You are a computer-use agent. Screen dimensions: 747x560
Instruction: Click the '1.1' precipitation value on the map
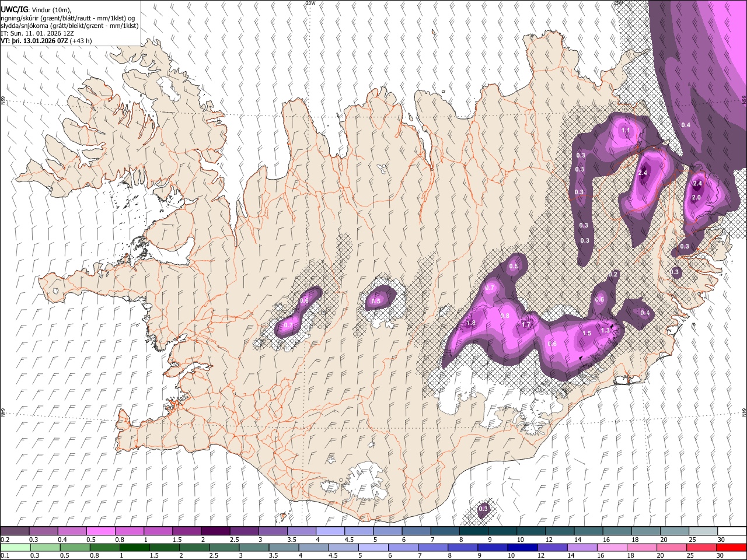[625, 131]
